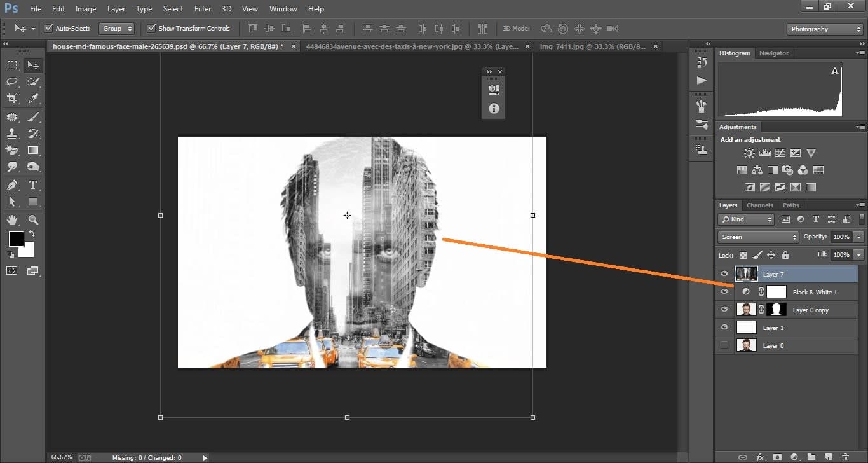Select the Brush tool
This screenshot has height=463, width=868.
tap(33, 116)
